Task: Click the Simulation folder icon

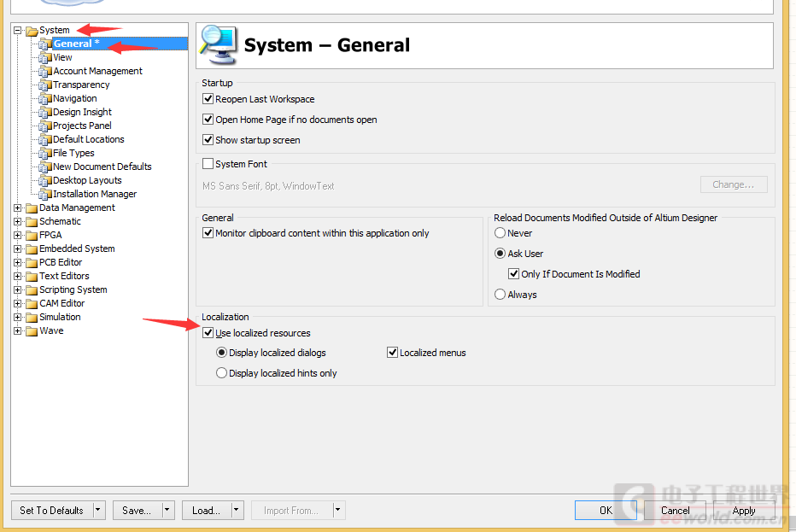Action: click(x=32, y=318)
